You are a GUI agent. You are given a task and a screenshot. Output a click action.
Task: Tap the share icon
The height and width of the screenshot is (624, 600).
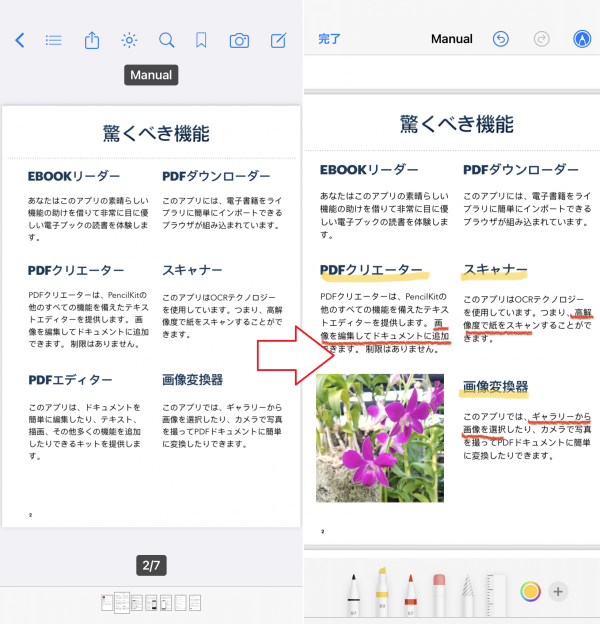92,40
